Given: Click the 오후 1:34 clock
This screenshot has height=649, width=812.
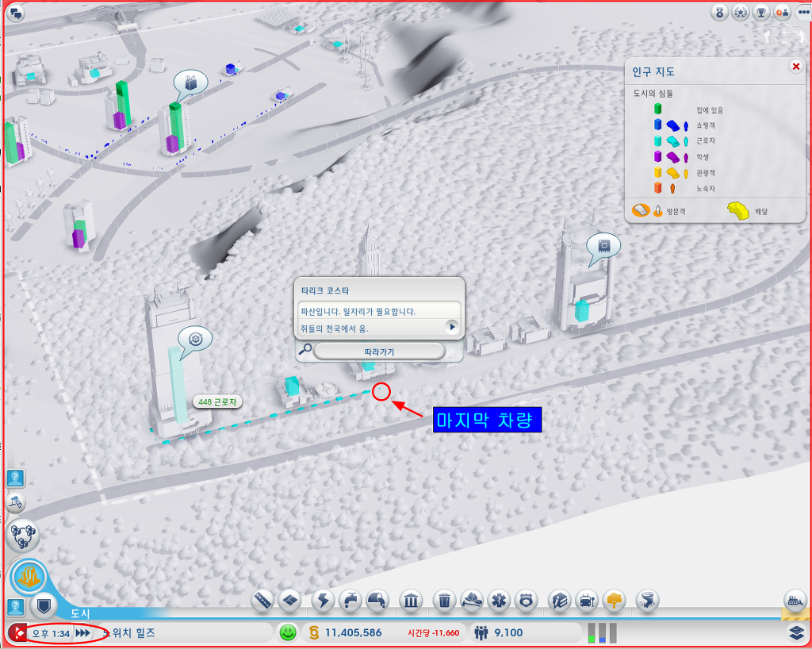Looking at the screenshot, I should [x=50, y=633].
